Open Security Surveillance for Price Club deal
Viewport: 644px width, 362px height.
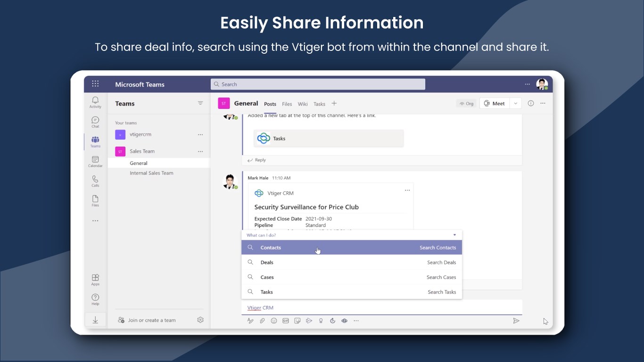coord(306,207)
